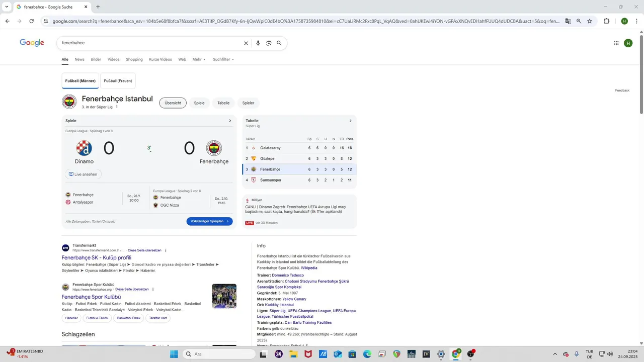Start voice search with the microphone icon
The image size is (644, 362).
[258, 43]
